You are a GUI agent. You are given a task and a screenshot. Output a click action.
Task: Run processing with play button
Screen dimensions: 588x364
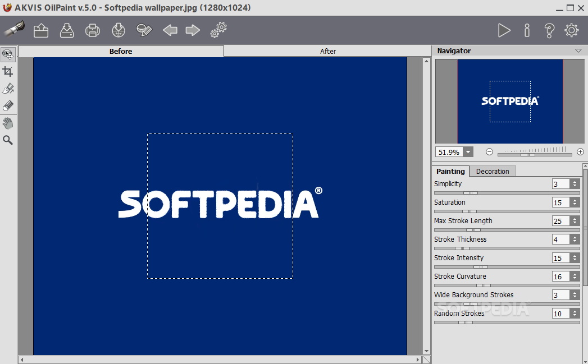(x=504, y=30)
